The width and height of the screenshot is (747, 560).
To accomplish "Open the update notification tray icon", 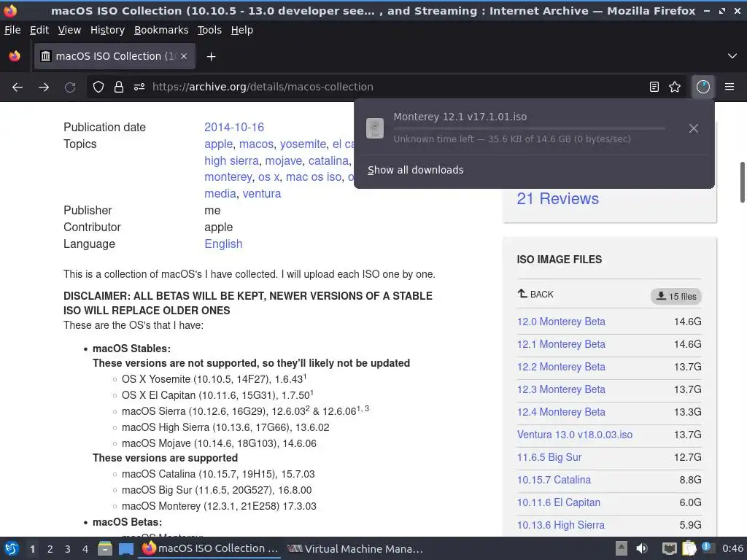I will pos(707,548).
